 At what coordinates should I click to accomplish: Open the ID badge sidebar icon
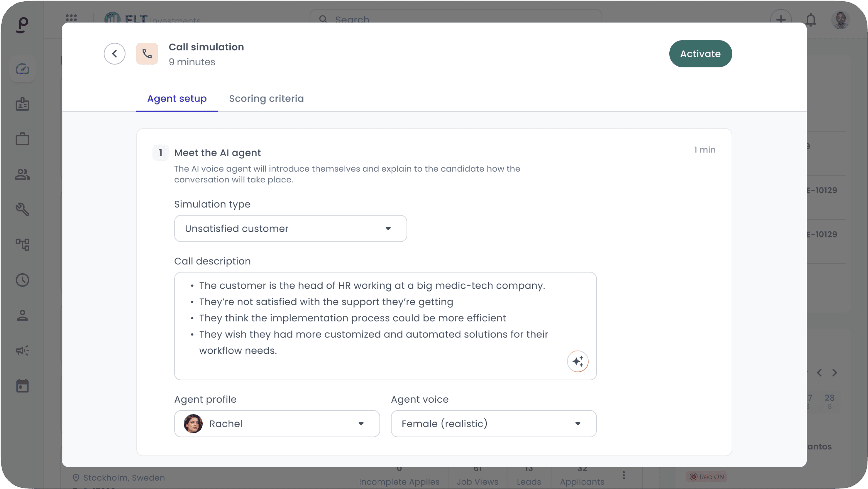pyautogui.click(x=23, y=104)
